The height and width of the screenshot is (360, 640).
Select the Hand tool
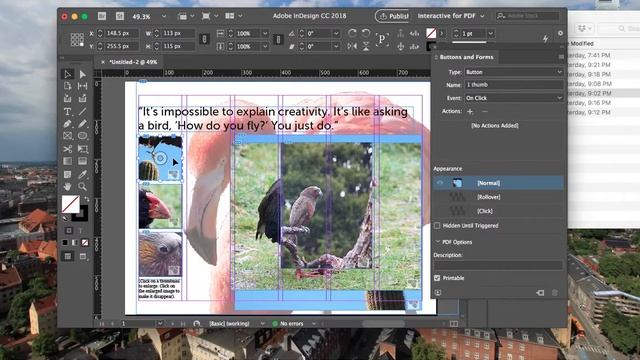click(68, 187)
